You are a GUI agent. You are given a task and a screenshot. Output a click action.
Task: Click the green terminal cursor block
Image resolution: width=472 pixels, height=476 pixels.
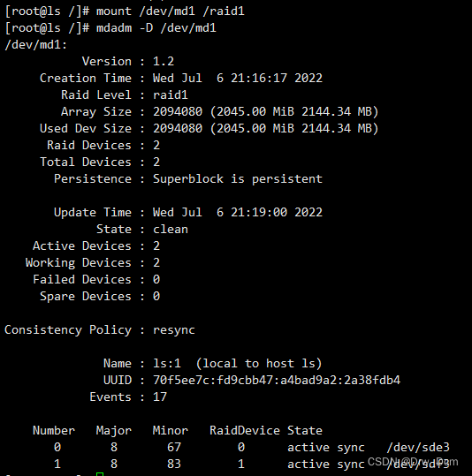(100, 474)
